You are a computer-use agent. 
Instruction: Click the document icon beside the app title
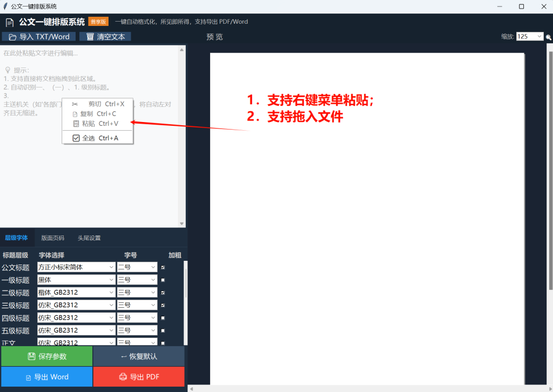pyautogui.click(x=10, y=23)
